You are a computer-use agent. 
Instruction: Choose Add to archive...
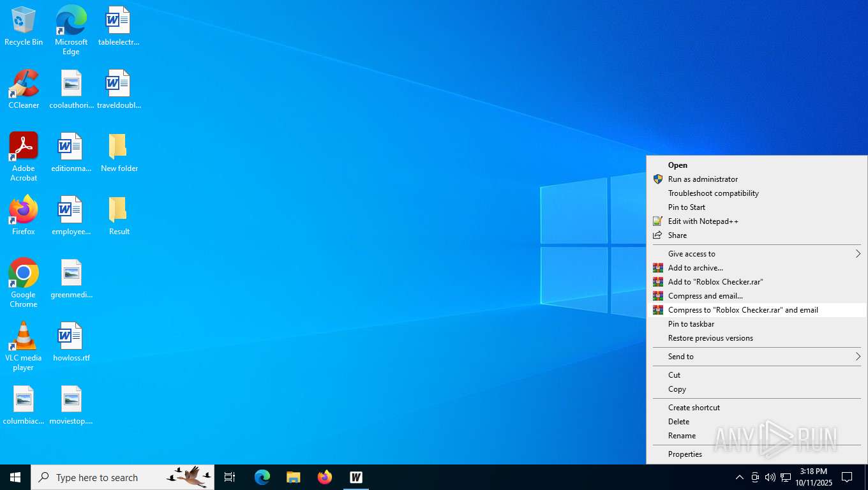tap(756, 268)
